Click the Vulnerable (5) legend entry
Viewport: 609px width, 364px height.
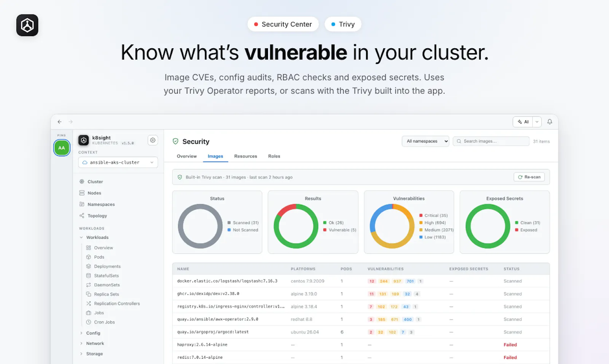click(340, 230)
